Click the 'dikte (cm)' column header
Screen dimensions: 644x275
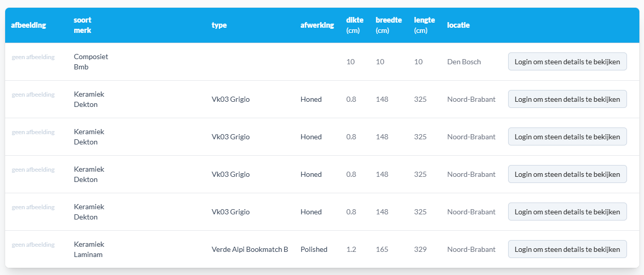pyautogui.click(x=355, y=25)
